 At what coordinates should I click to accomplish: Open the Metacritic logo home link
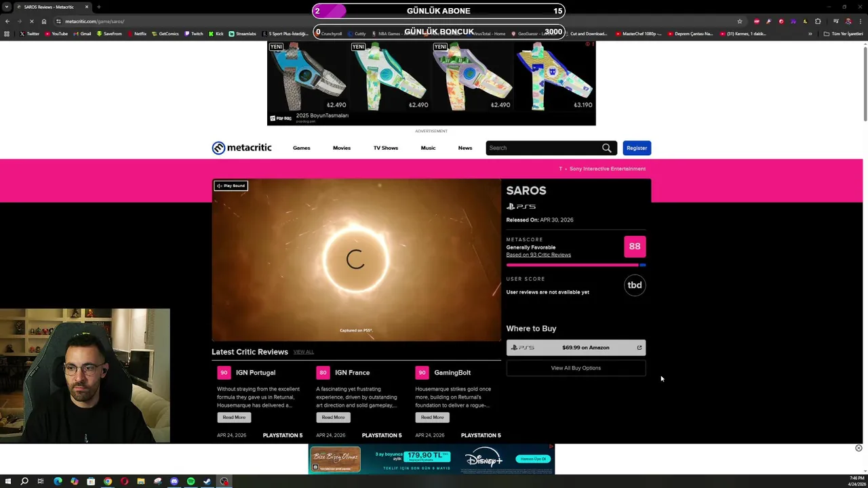tap(241, 148)
